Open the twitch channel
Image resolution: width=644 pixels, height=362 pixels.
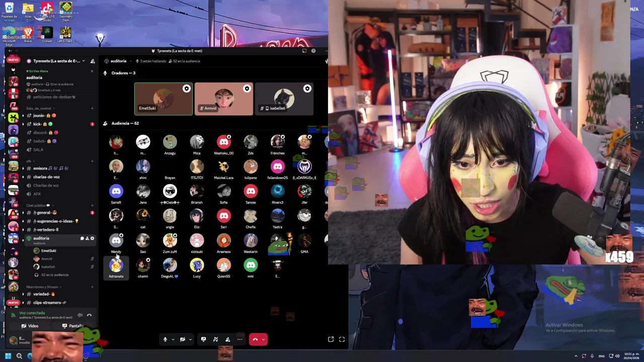coord(59,141)
